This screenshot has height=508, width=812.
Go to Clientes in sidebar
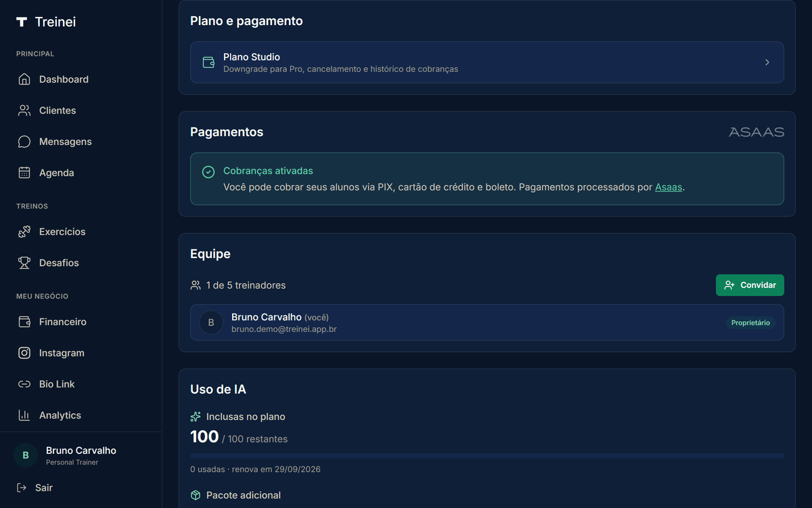81,110
